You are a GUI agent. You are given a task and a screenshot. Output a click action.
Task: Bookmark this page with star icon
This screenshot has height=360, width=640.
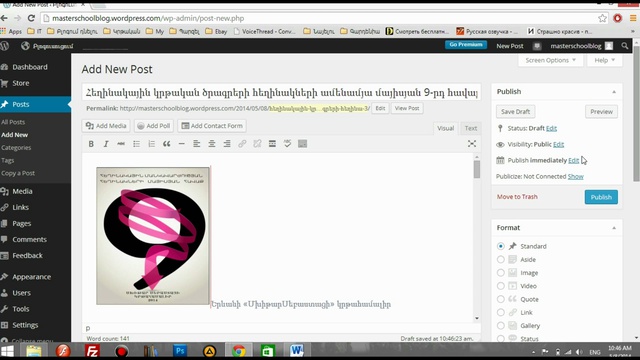tap(602, 18)
